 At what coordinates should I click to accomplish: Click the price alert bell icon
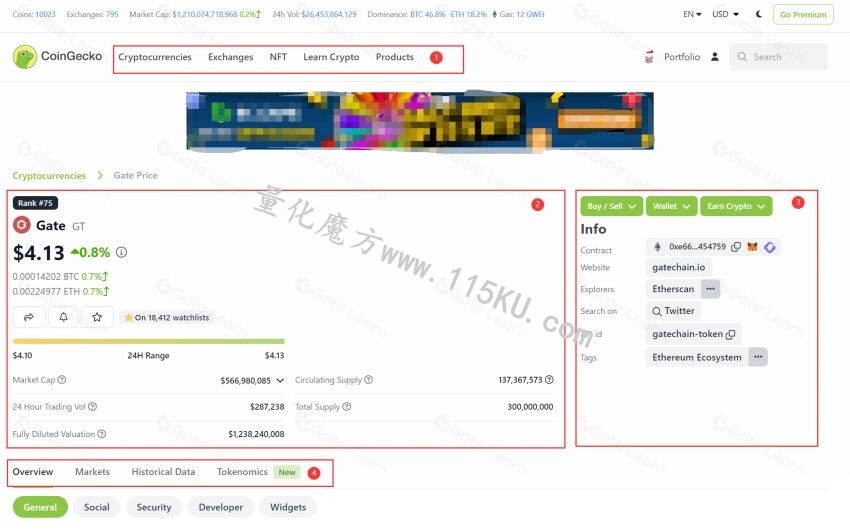pos(63,317)
